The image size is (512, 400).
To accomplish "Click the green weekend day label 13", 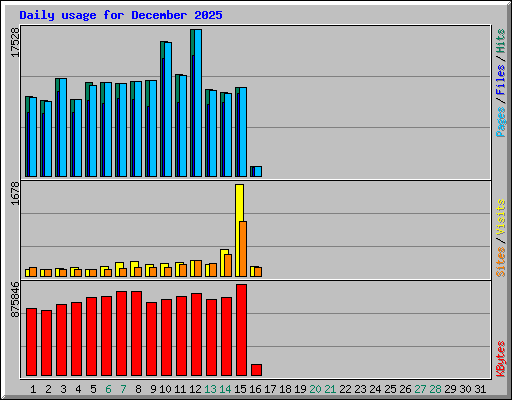I will click(210, 389).
